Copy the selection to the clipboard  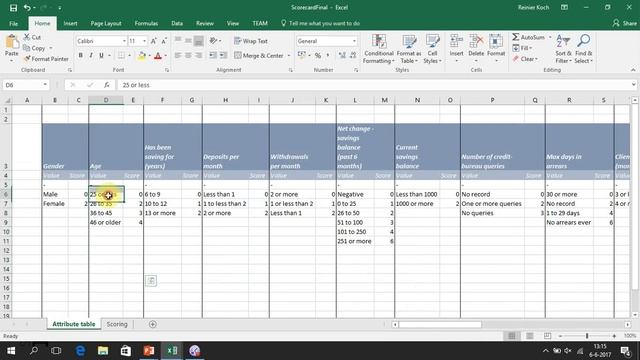(35, 48)
